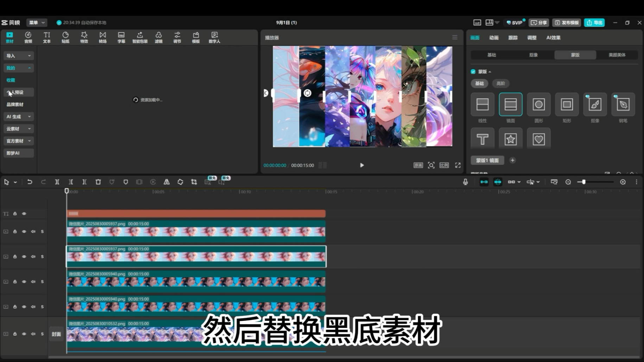Open the 调节 adjustment panel

pos(177,37)
